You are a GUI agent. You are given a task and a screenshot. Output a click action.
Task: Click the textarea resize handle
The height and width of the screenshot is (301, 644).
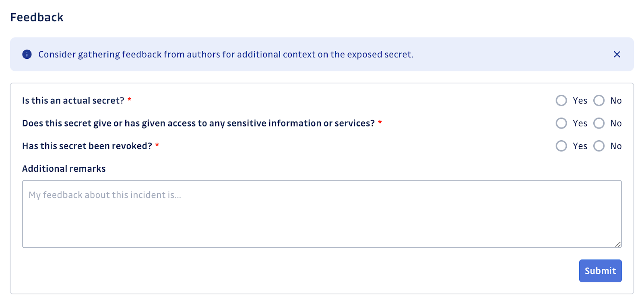tap(618, 244)
